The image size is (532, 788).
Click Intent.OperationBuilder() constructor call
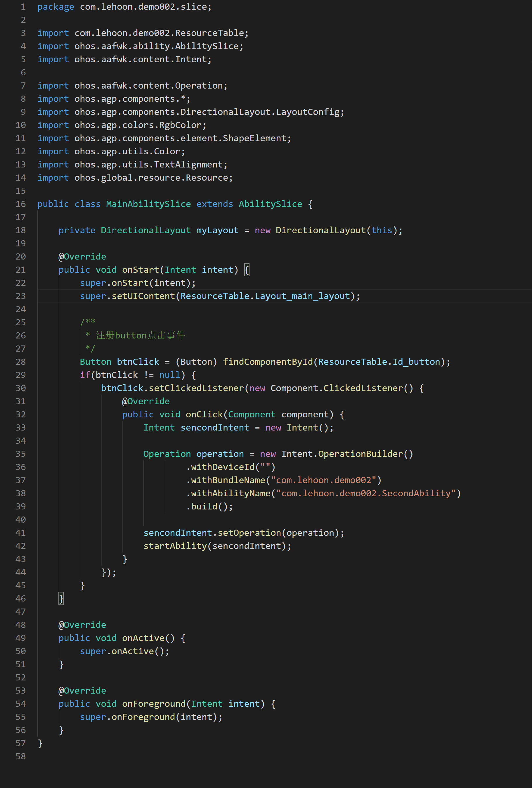tap(347, 454)
